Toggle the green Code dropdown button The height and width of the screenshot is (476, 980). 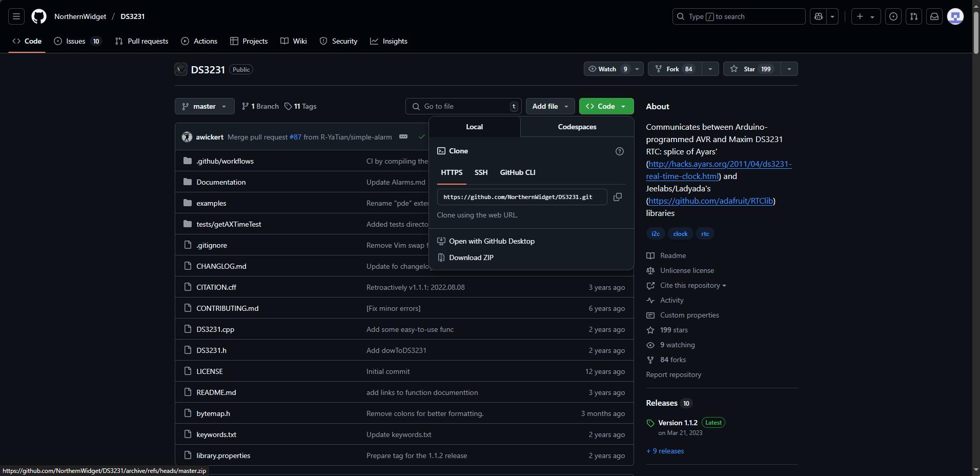click(606, 106)
